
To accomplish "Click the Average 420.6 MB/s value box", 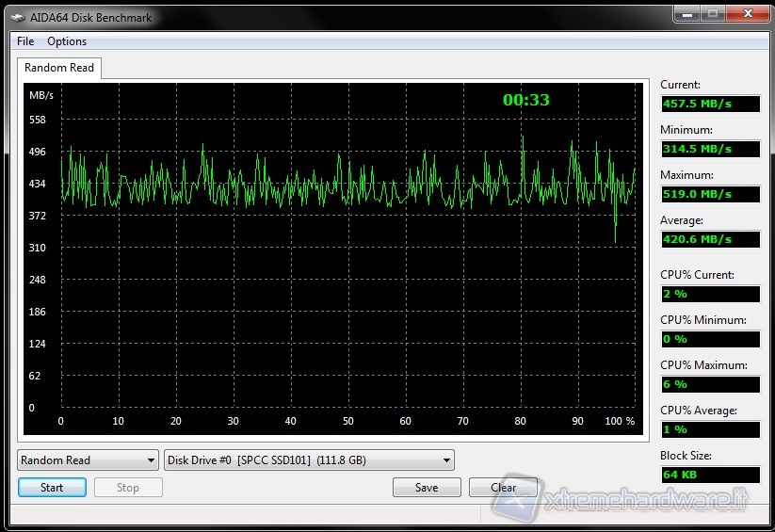I will [x=710, y=239].
